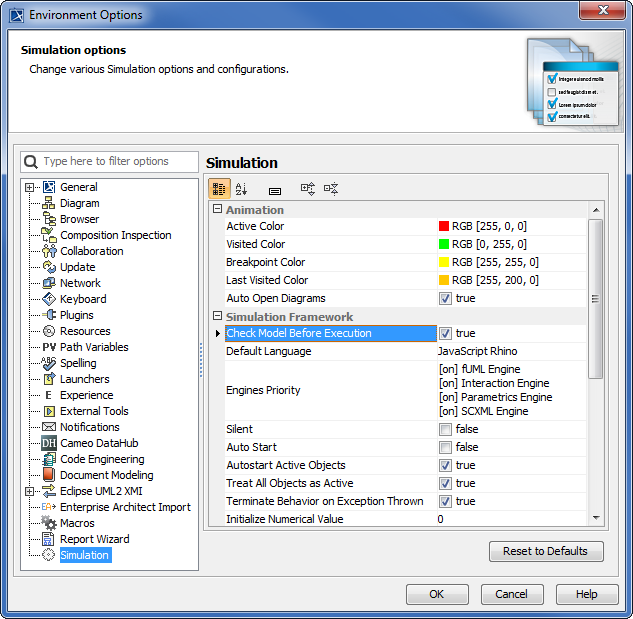Toggle Treat All Objects as Active checkbox
This screenshot has height=619, width=633.
point(445,483)
